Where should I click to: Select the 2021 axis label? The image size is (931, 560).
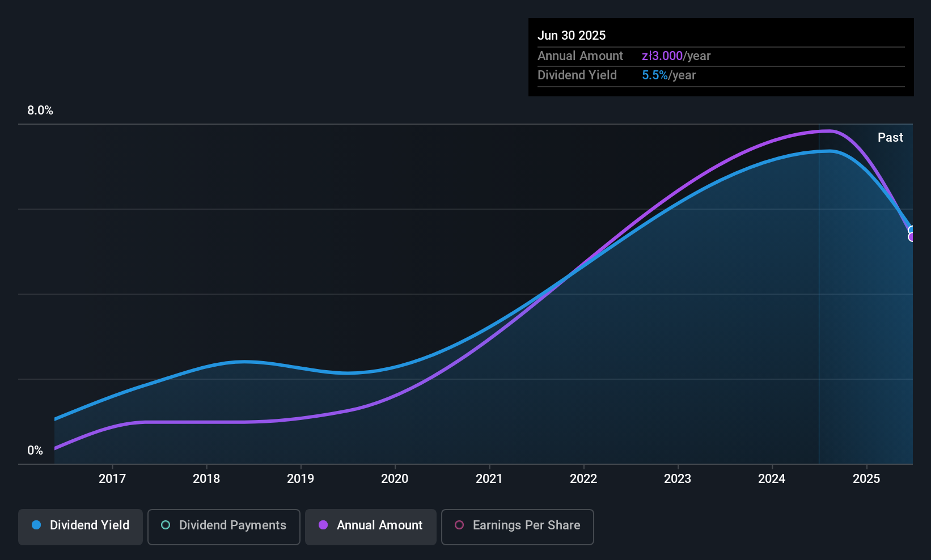point(489,478)
